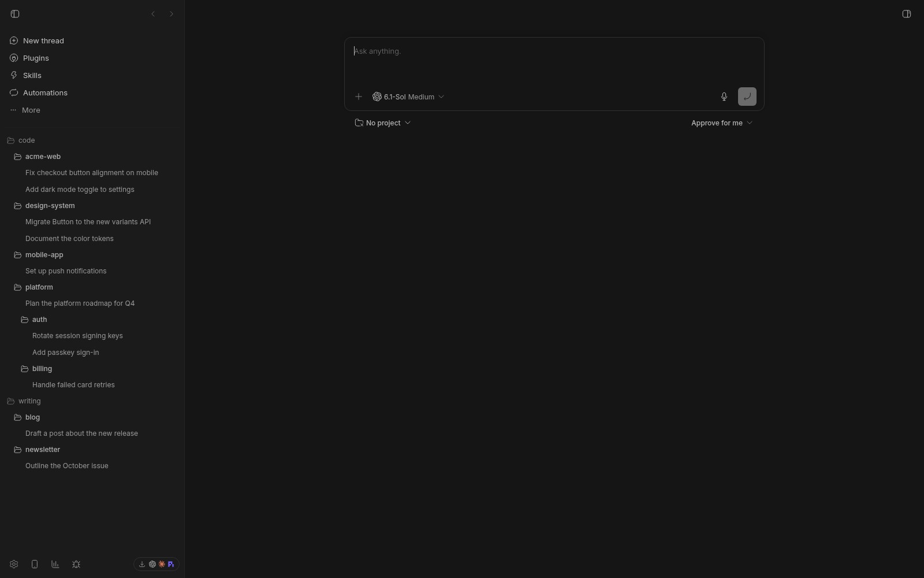This screenshot has width=924, height=578.
Task: Collapse the billing subfolder
Action: click(x=92, y=369)
